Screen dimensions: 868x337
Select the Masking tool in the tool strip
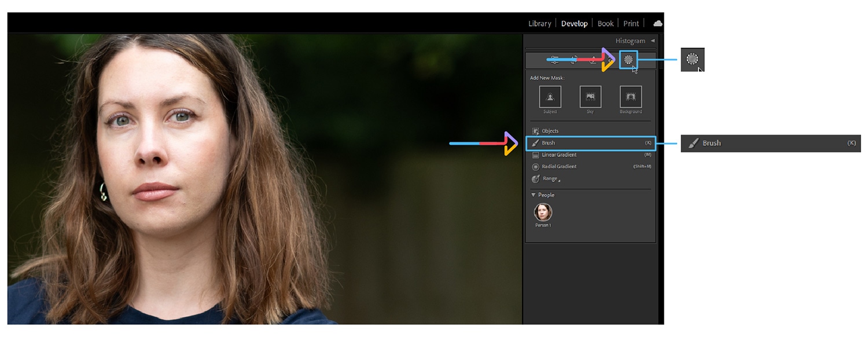pyautogui.click(x=628, y=60)
